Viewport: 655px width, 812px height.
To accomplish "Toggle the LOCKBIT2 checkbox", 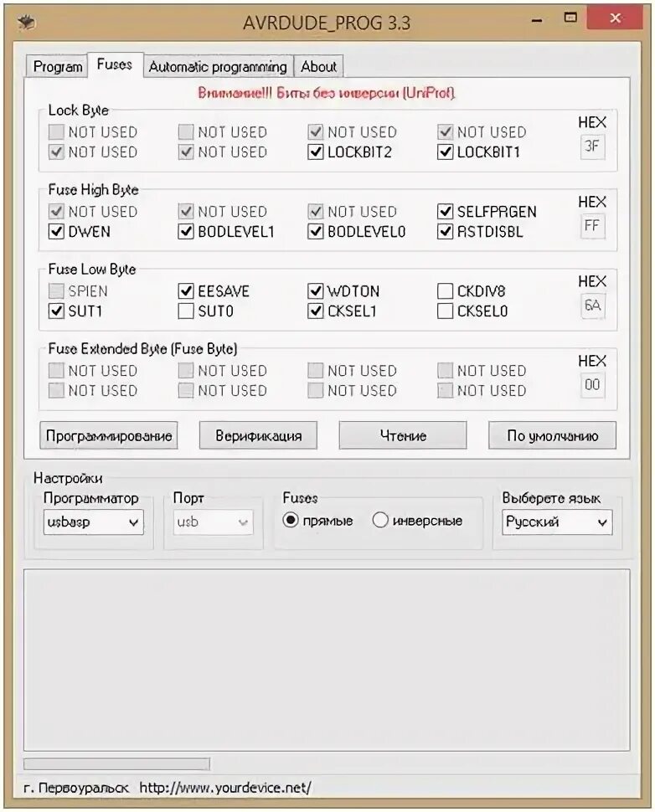I will pos(316,152).
